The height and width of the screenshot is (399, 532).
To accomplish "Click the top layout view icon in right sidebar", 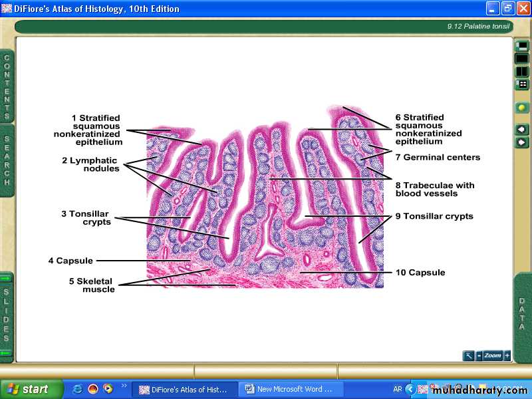I will [x=522, y=46].
